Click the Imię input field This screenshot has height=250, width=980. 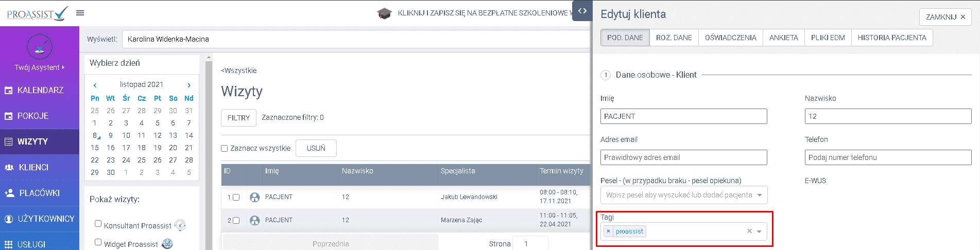pos(683,116)
